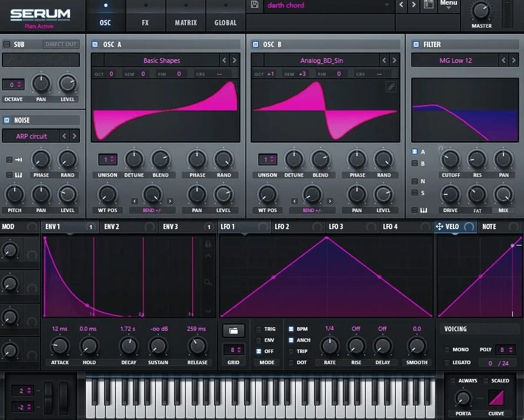This screenshot has width=524, height=420.
Task: Open the Basic Shapes wavetable selector
Action: click(161, 61)
